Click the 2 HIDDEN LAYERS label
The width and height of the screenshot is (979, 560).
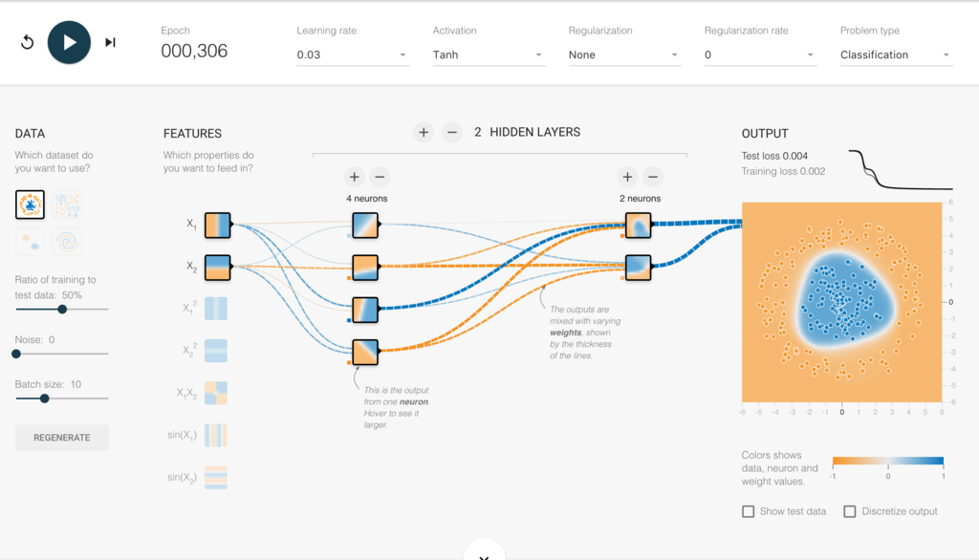528,132
